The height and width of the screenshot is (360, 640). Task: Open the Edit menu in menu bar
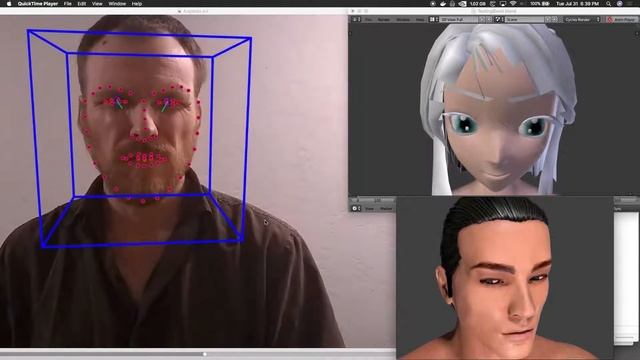(82, 4)
